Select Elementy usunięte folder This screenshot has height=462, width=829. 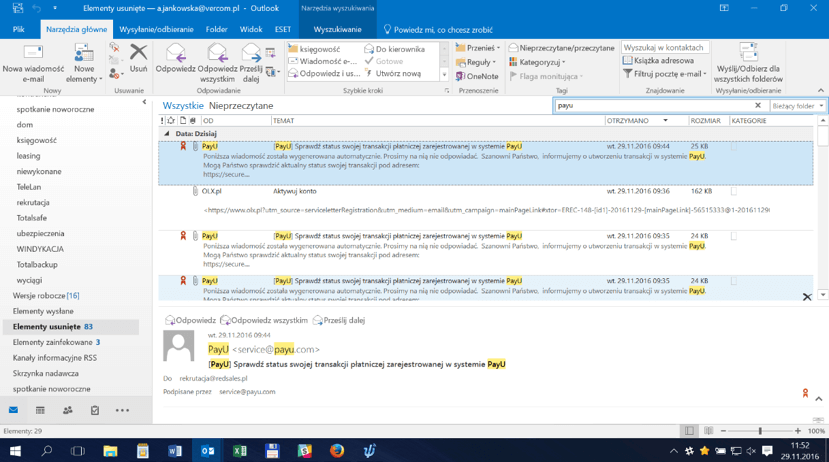pos(52,326)
